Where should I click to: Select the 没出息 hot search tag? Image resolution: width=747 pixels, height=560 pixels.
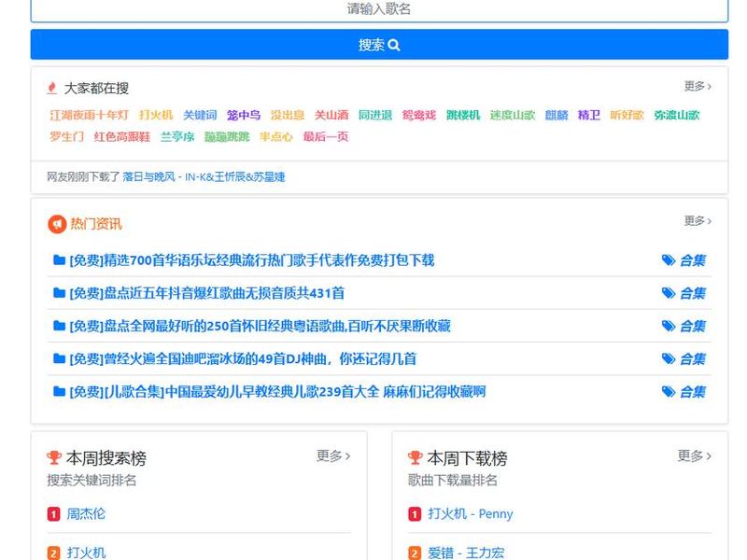point(288,115)
